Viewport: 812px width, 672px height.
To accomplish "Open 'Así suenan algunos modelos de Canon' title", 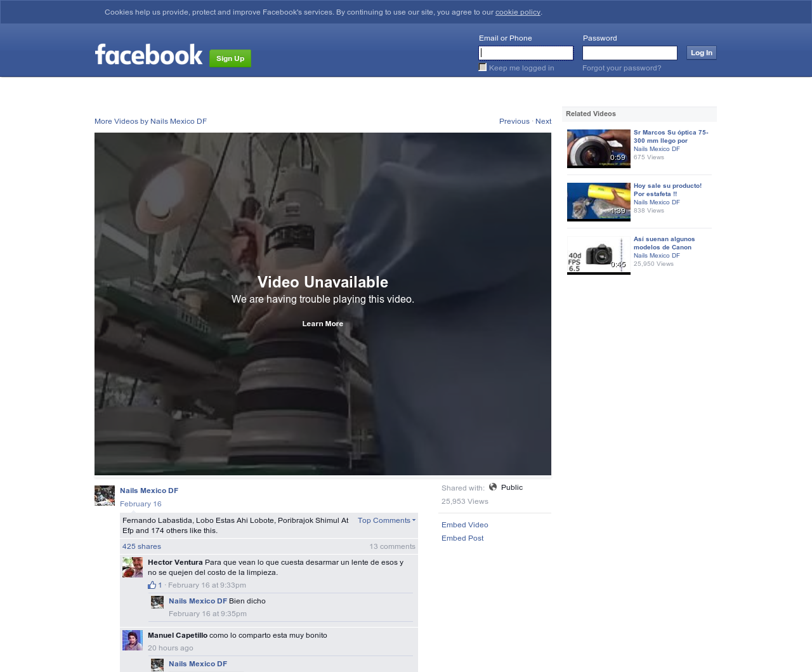I will pyautogui.click(x=664, y=243).
